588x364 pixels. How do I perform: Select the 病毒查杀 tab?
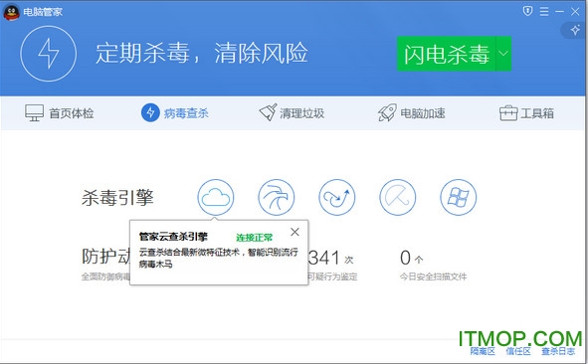pyautogui.click(x=175, y=112)
